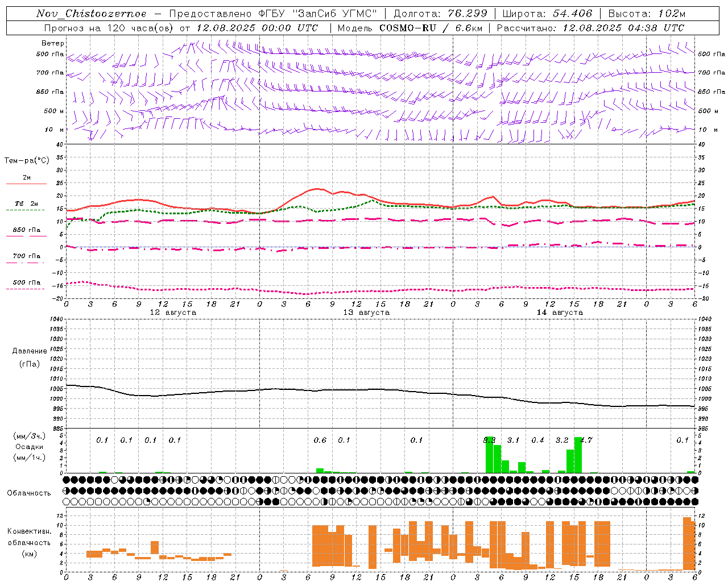Viewport: 728px width, 582px height.
Task: Click the precipitation total 0.4
Action: [537, 440]
